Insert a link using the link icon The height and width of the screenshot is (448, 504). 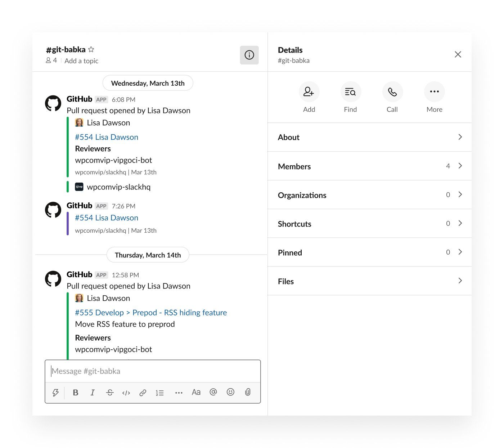143,393
